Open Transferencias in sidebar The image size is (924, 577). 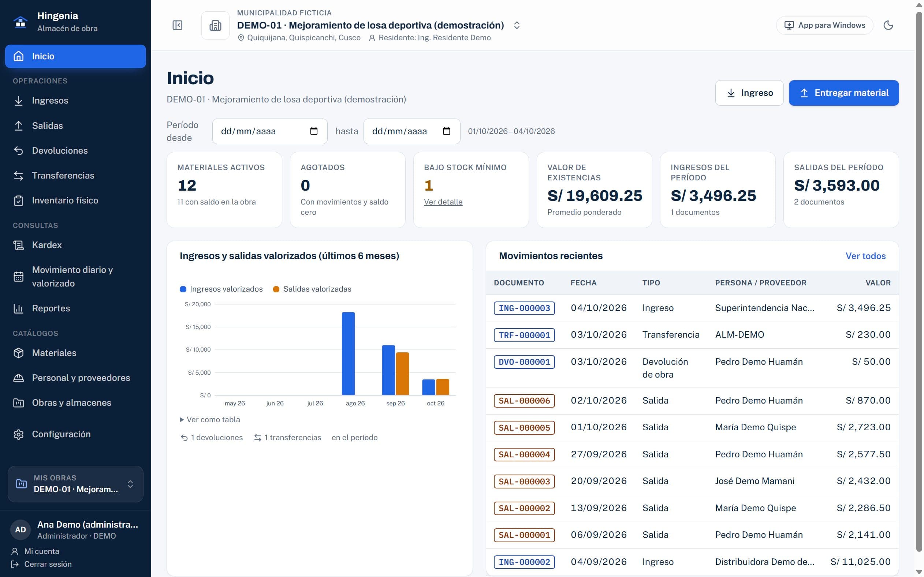click(75, 175)
